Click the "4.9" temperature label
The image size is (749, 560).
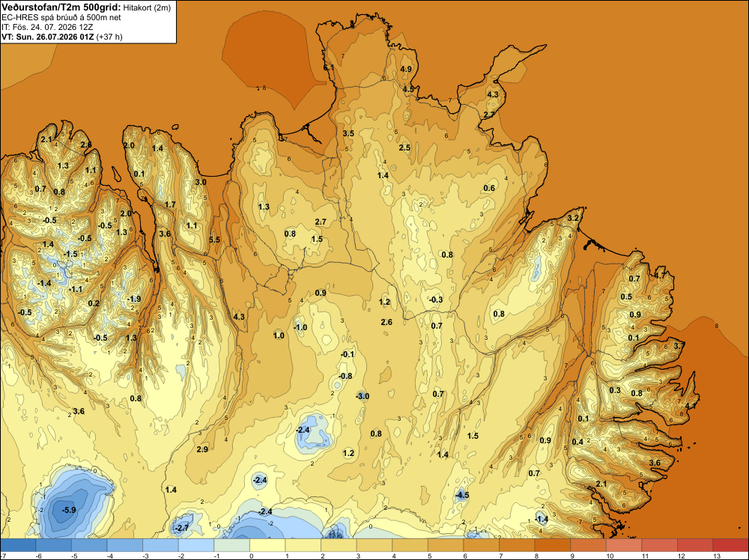[x=406, y=69]
